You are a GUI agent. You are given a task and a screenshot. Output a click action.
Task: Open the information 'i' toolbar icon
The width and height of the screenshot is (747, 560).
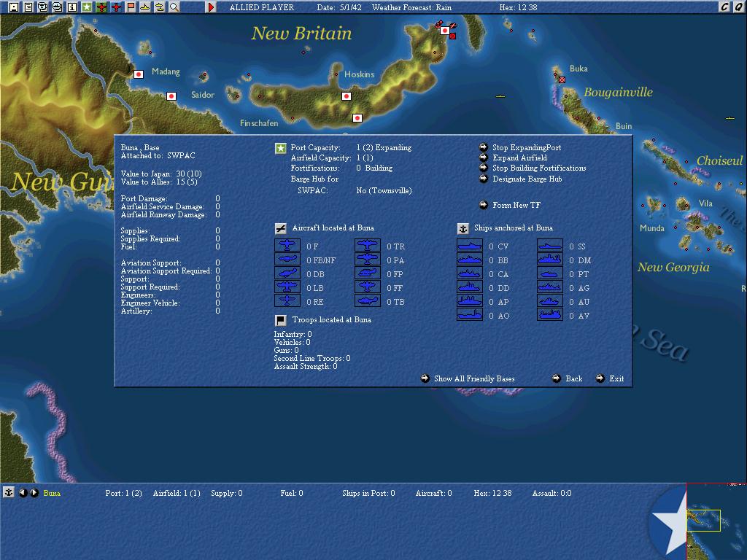(72, 7)
